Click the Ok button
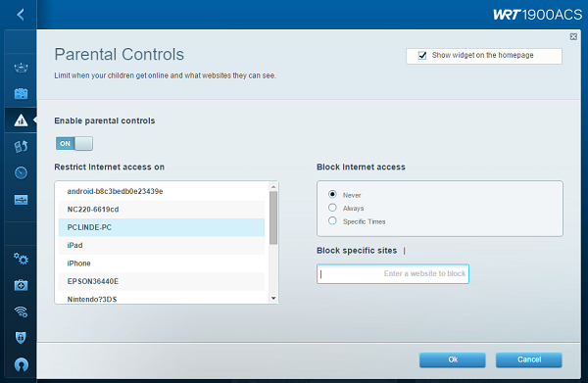 coord(453,359)
